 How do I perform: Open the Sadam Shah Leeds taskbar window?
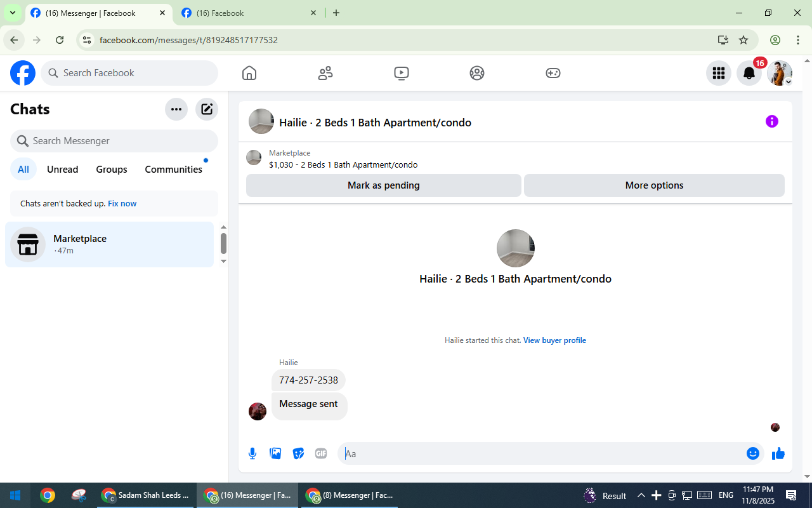coord(147,495)
